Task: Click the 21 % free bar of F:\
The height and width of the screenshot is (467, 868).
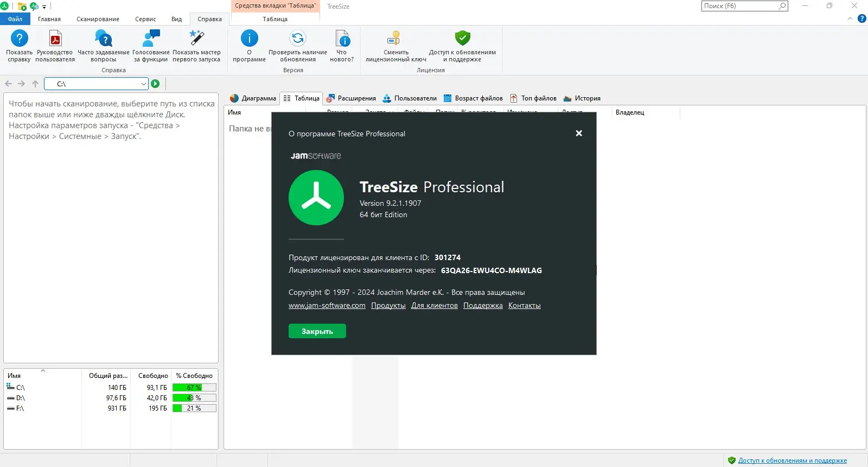Action: [x=194, y=408]
